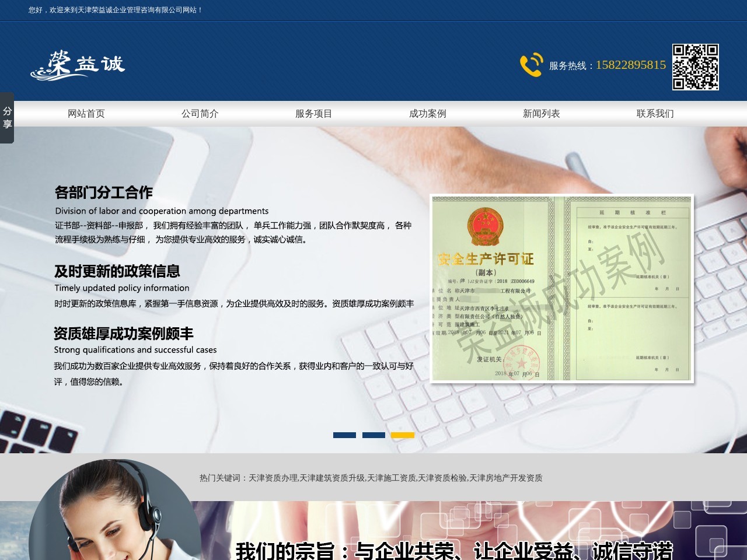Select the second carousel indicator dot

tap(372, 435)
